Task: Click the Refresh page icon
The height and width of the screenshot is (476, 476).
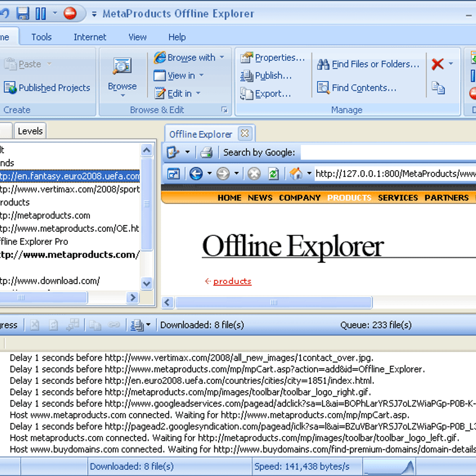Action: [273, 173]
